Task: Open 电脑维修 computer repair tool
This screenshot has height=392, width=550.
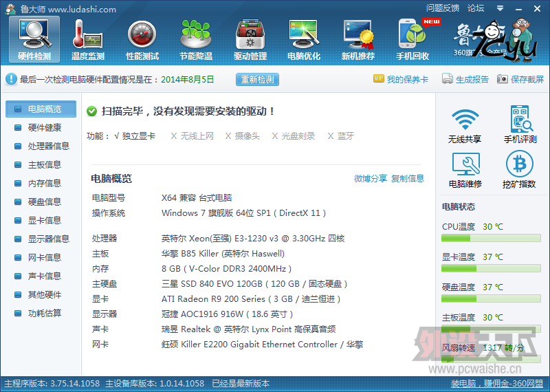Action: coord(465,170)
